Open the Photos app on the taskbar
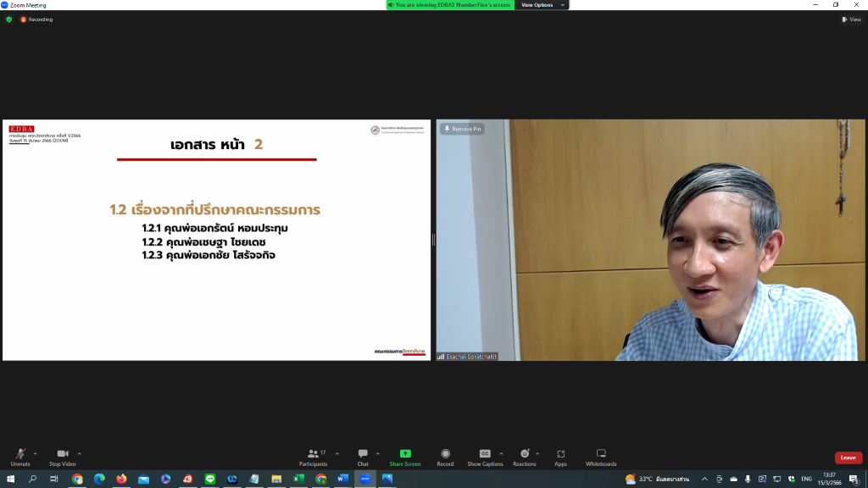868x488 pixels. (387, 480)
